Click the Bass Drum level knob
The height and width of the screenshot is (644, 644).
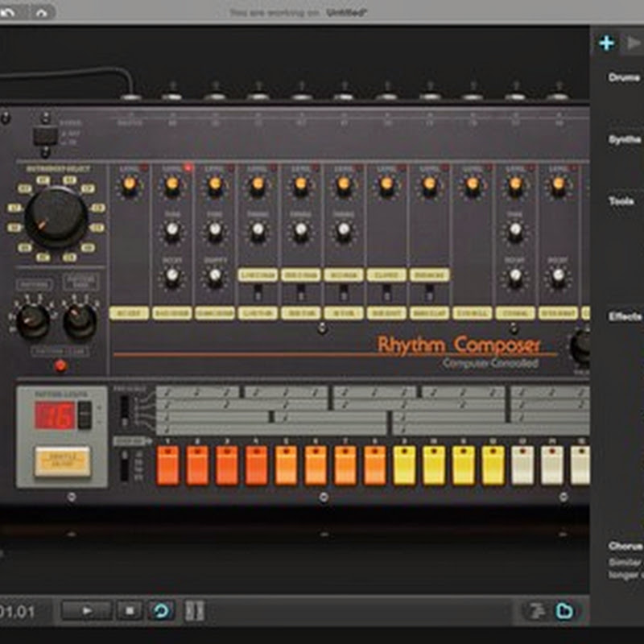tap(171, 187)
